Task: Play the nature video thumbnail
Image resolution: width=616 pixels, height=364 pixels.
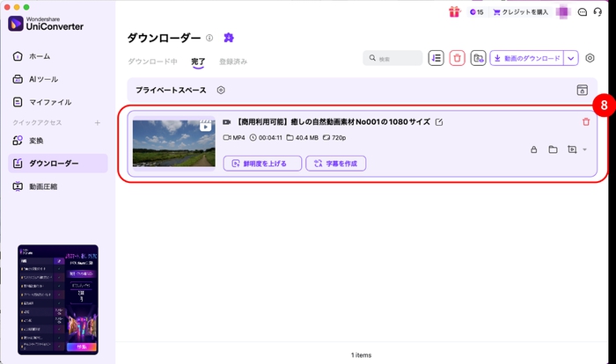Action: tap(172, 142)
